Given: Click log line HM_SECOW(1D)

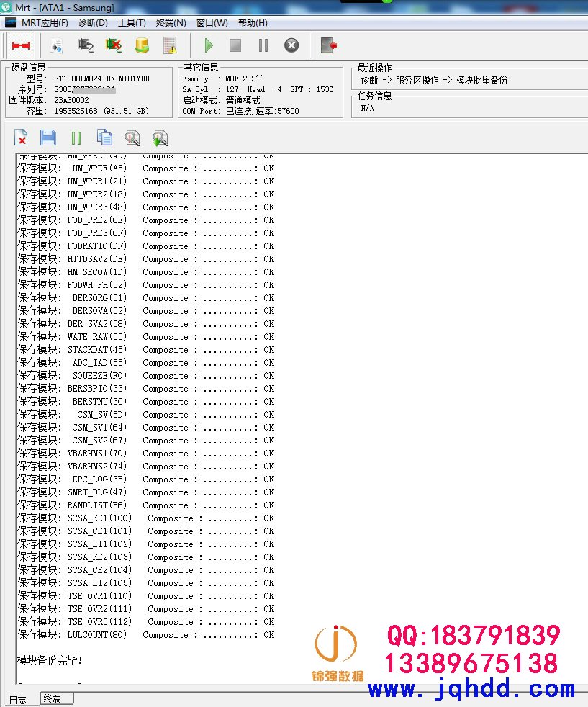Looking at the screenshot, I should [145, 272].
